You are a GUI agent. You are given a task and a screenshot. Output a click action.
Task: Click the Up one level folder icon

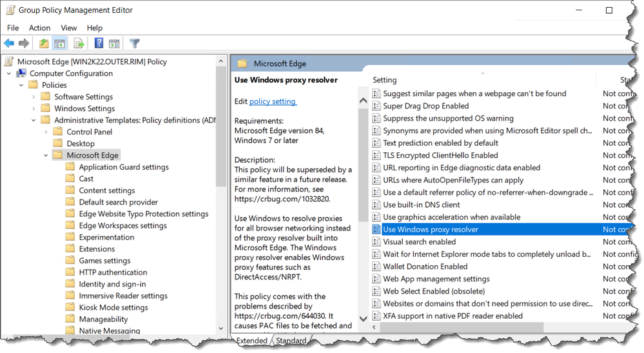pos(44,43)
